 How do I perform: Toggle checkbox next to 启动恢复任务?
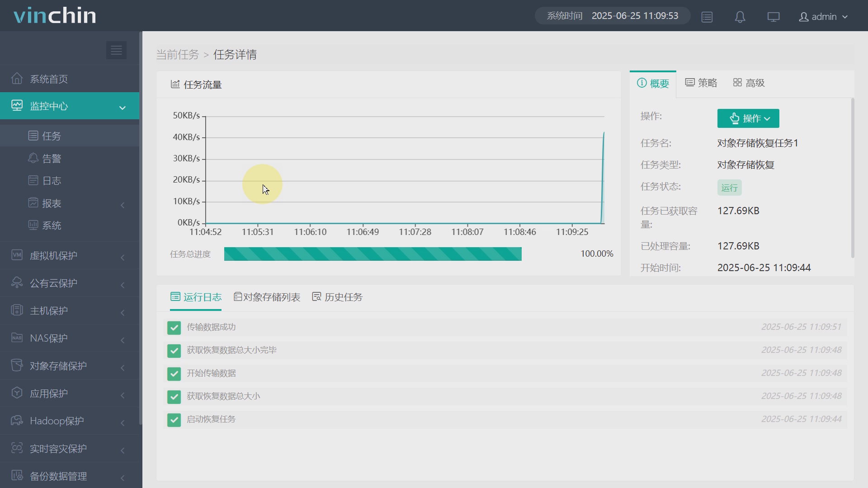pyautogui.click(x=174, y=420)
